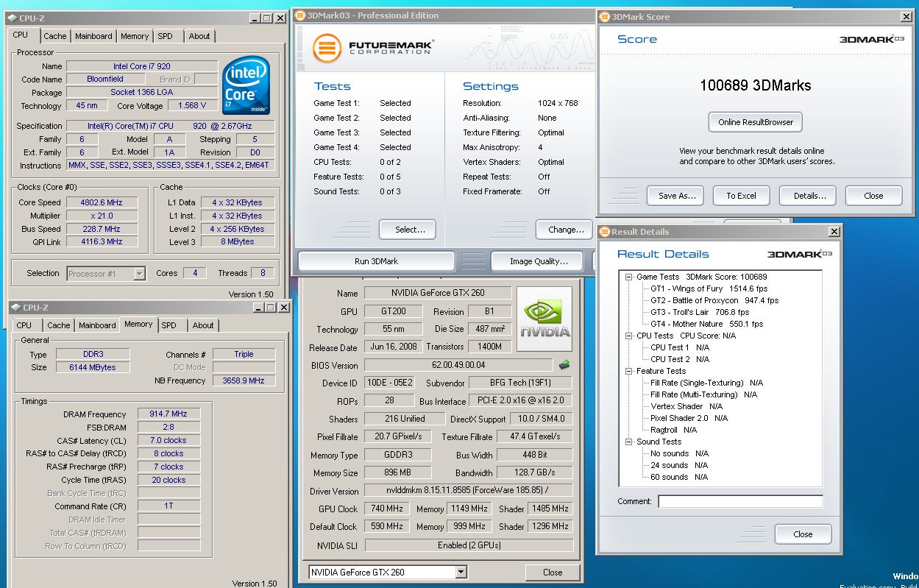Click the 100689 3DMarks score text

(755, 85)
